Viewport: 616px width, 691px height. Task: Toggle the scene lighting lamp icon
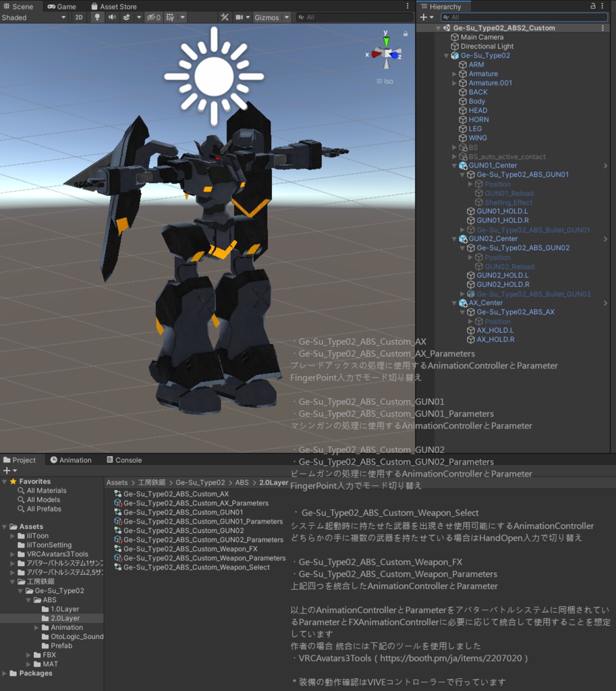[96, 18]
